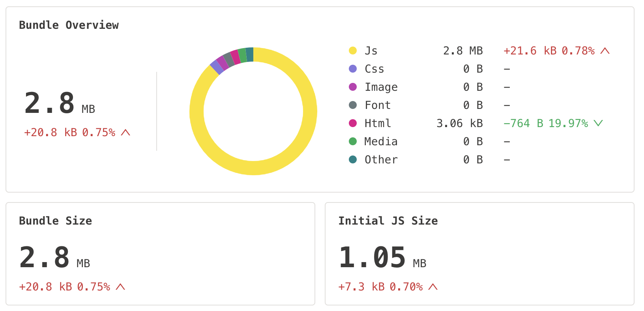
Task: Click the Bundle Overview heading
Action: point(69,25)
